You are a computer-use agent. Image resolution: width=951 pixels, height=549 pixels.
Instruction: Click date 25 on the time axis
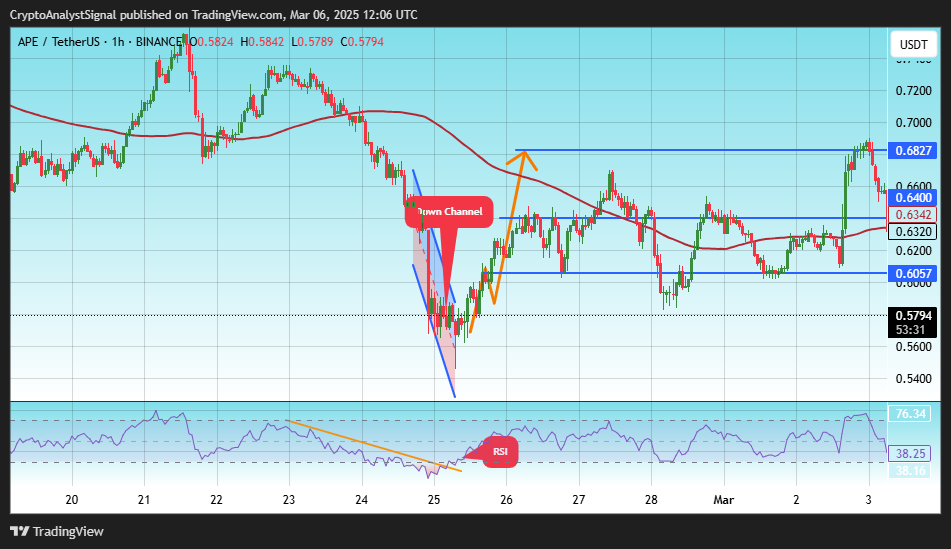click(434, 500)
